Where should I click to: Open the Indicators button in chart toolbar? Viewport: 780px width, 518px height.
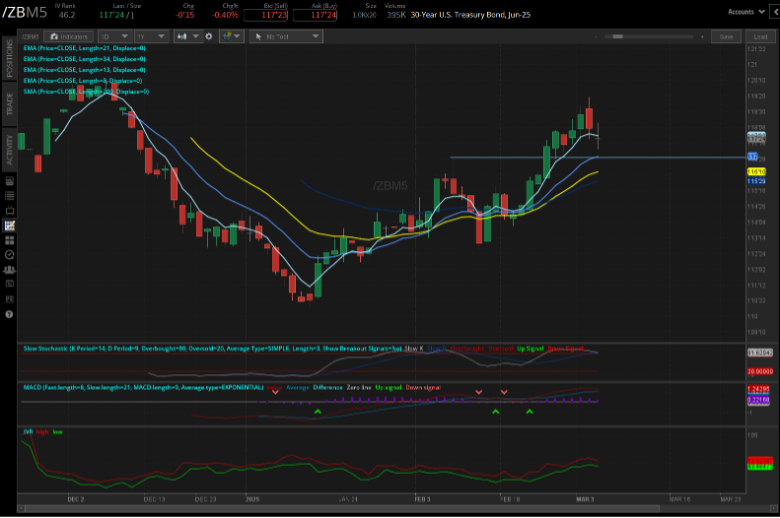coord(69,37)
